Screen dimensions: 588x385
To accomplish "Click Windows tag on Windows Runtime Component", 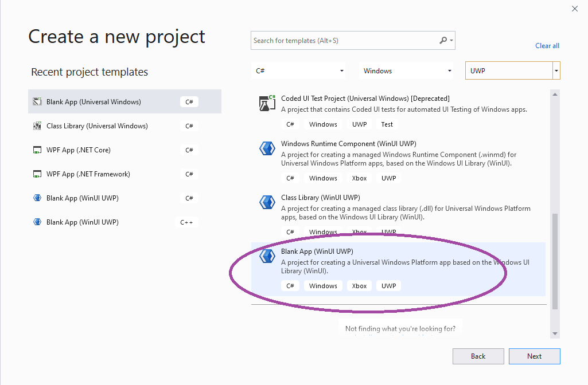I will pyautogui.click(x=323, y=178).
